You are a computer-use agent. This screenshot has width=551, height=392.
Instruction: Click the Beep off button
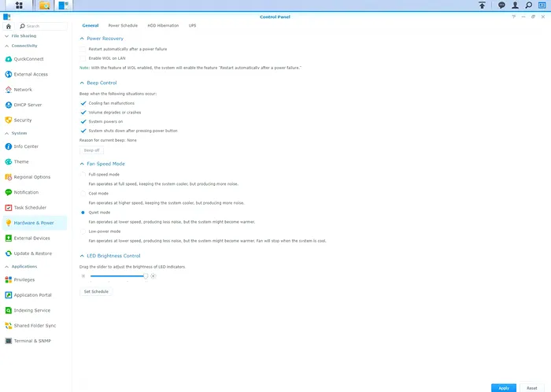(x=92, y=150)
